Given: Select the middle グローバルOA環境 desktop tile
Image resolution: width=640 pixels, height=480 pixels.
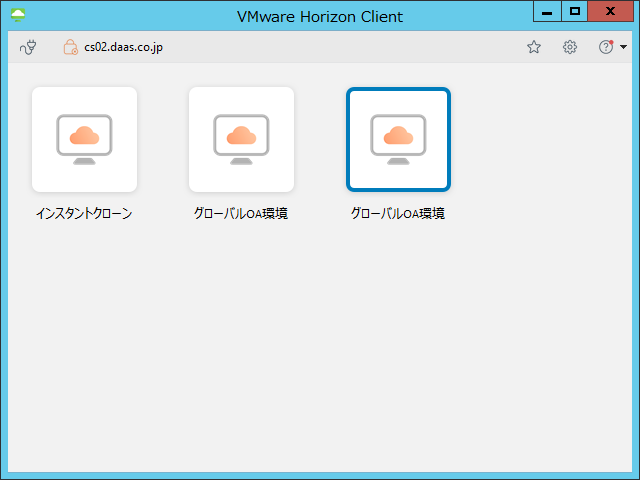Looking at the screenshot, I should pyautogui.click(x=241, y=139).
